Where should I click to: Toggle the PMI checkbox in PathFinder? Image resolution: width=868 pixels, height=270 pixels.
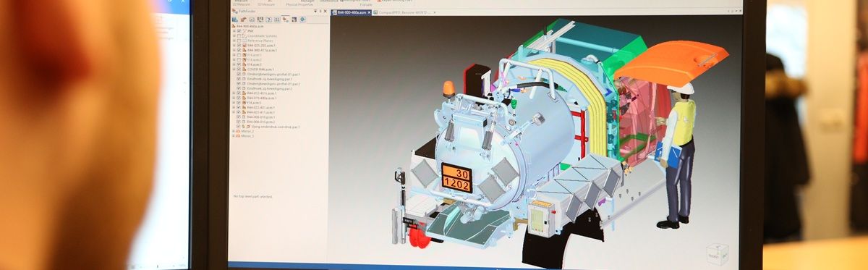click(239, 30)
